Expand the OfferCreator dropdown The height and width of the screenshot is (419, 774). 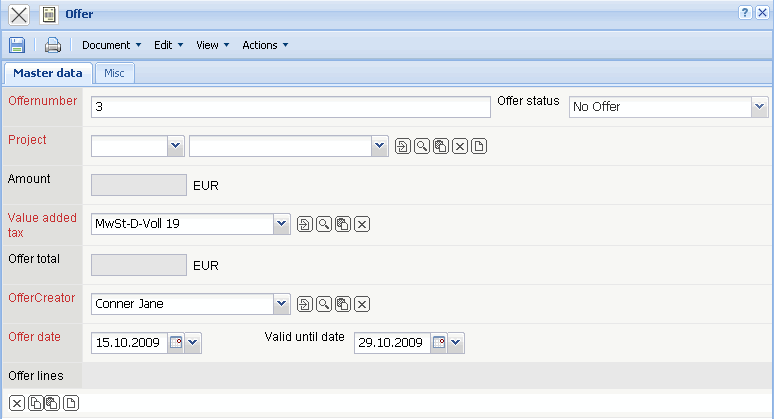pyautogui.click(x=282, y=304)
